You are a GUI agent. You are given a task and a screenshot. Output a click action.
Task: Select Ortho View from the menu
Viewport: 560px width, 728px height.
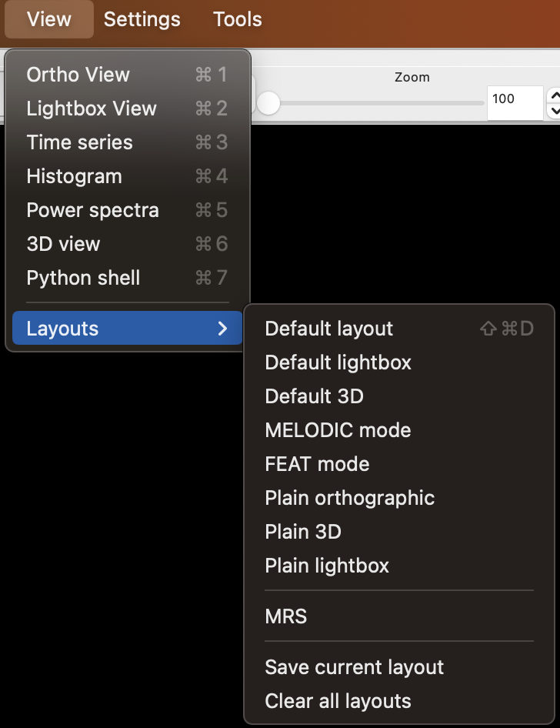pyautogui.click(x=78, y=75)
